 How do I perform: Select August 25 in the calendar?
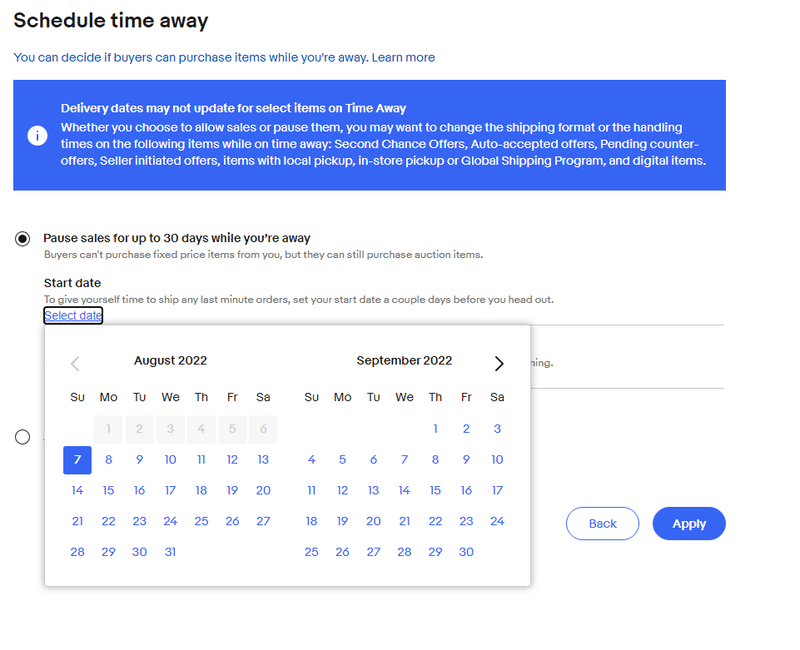point(201,522)
